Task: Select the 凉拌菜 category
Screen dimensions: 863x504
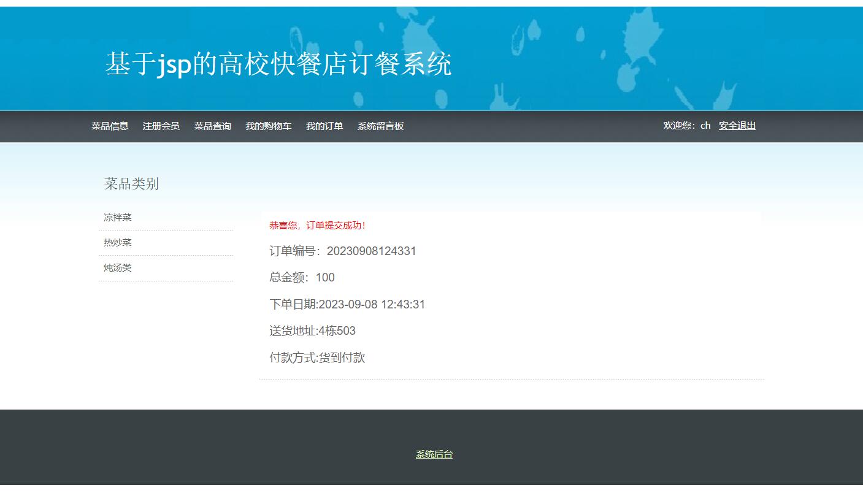Action: click(118, 218)
